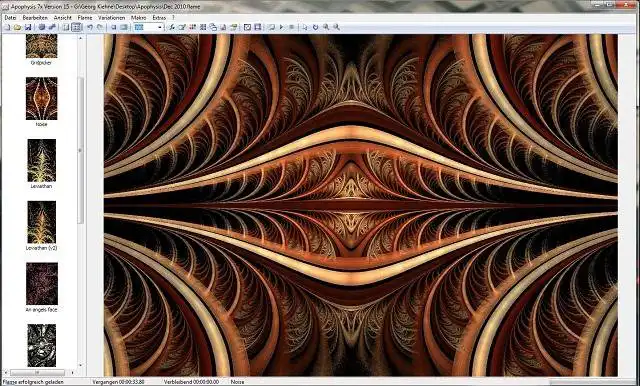This screenshot has height=386, width=640.
Task: Click the flame list horizontal scrollbar thumb
Action: pyautogui.click(x=37, y=373)
